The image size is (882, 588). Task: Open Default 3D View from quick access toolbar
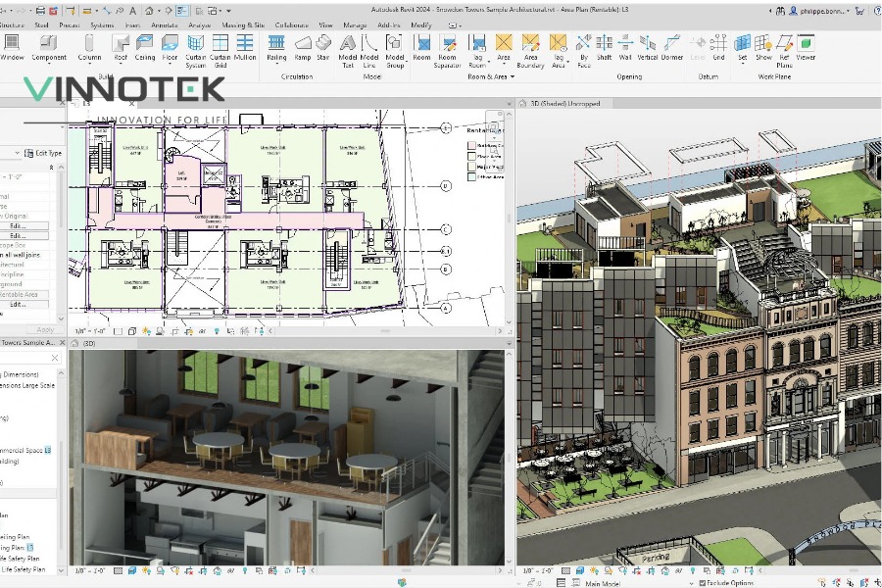click(150, 10)
